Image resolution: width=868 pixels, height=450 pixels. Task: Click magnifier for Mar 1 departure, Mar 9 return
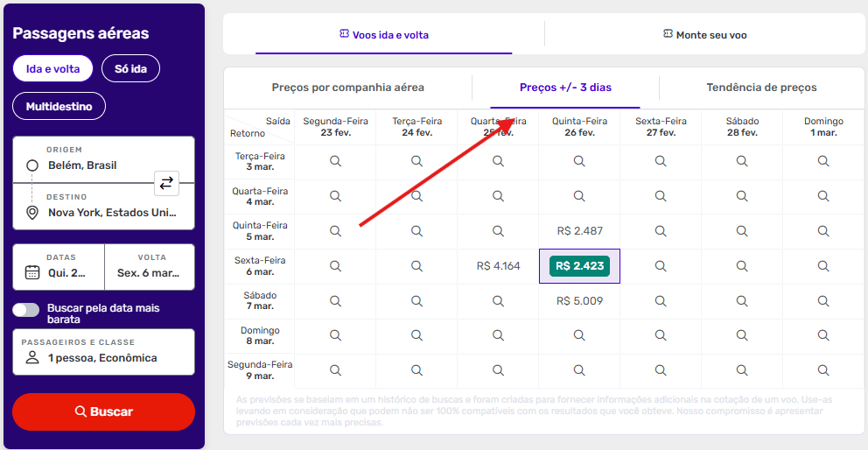[x=823, y=369]
